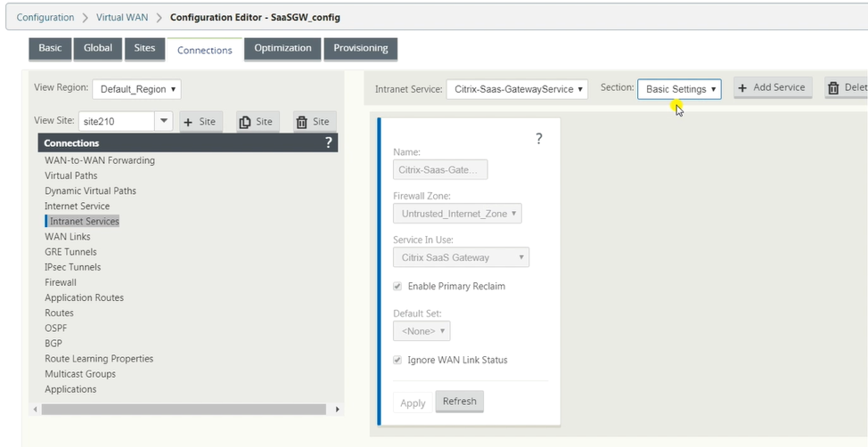Image resolution: width=868 pixels, height=447 pixels.
Task: Click left arrow of horizontal scrollbar
Action: (x=36, y=410)
